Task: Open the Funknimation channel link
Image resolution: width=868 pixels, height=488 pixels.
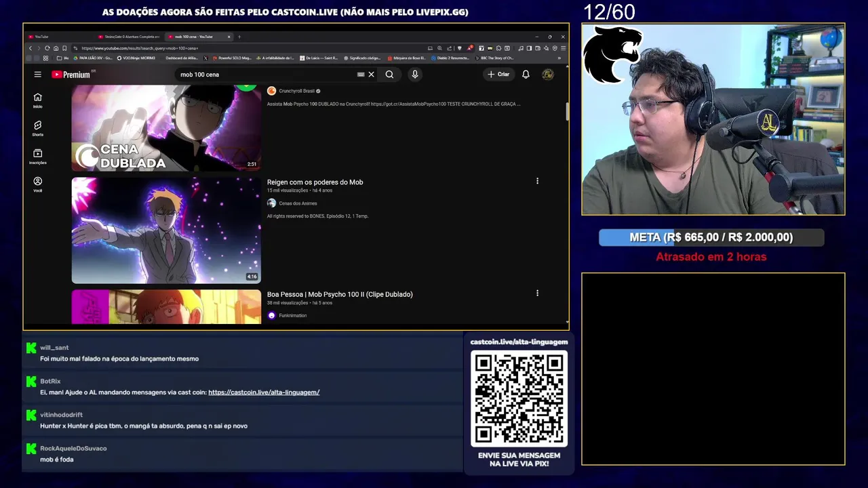Action: point(292,316)
